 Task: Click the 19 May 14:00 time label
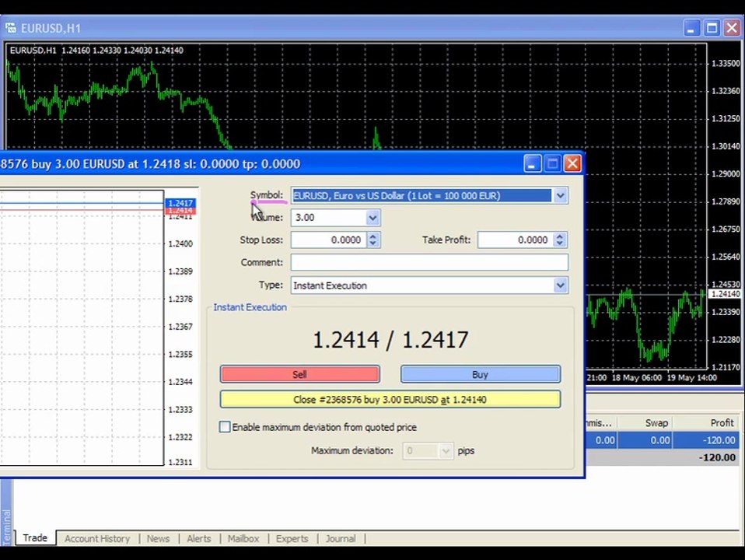[x=691, y=377]
